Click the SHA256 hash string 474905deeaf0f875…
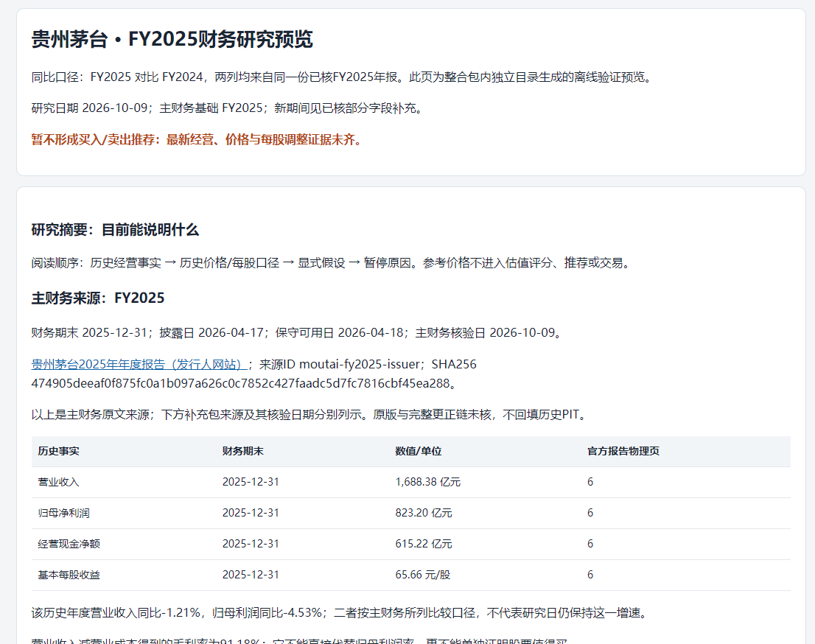This screenshot has width=815, height=644. pos(240,384)
